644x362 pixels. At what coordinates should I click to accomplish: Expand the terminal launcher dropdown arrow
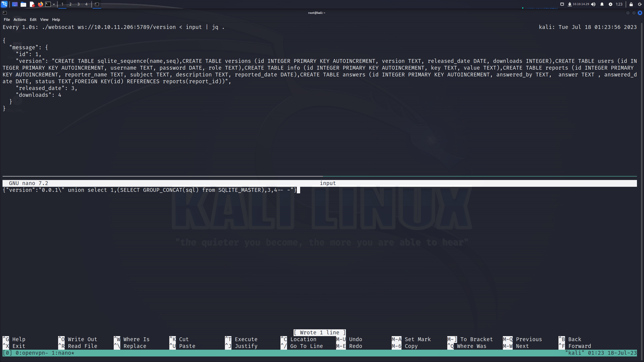pyautogui.click(x=54, y=4)
